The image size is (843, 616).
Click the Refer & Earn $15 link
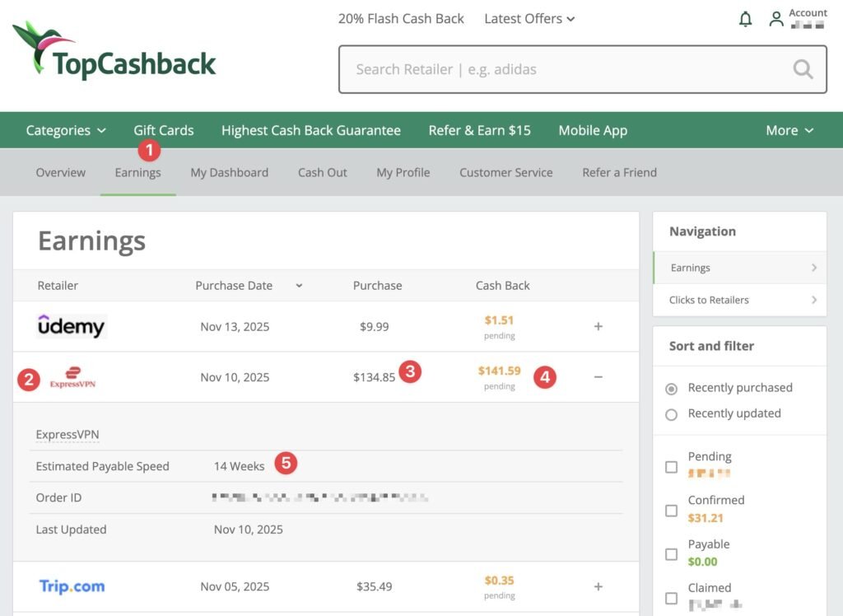479,130
